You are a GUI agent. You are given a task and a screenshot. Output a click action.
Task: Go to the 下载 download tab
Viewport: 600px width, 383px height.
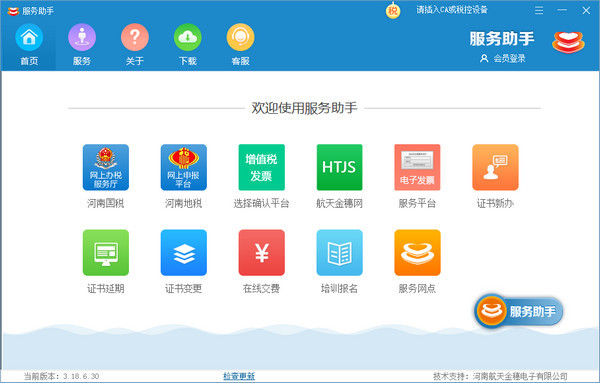(x=188, y=44)
